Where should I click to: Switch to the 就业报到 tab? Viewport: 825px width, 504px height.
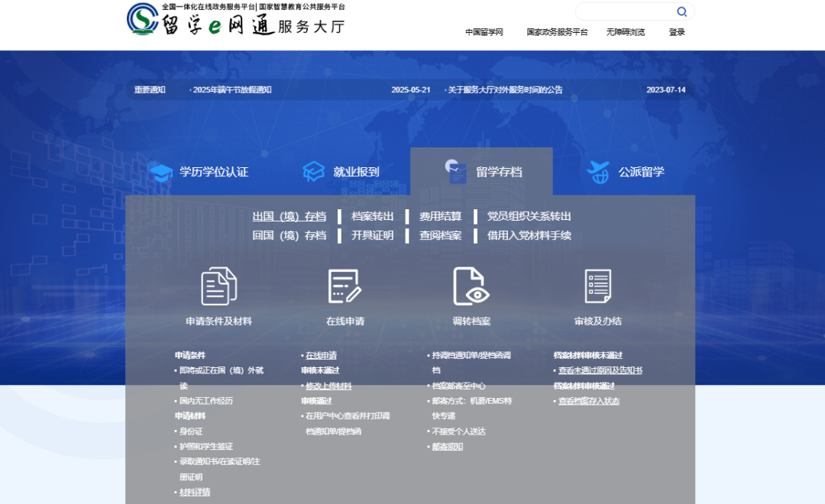click(341, 172)
